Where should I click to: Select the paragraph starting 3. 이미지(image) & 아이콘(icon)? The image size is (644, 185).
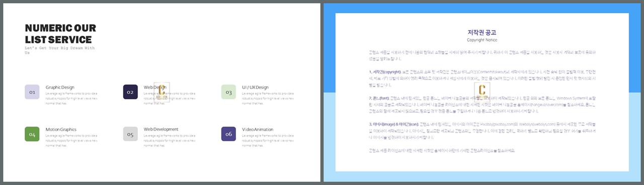482,131
